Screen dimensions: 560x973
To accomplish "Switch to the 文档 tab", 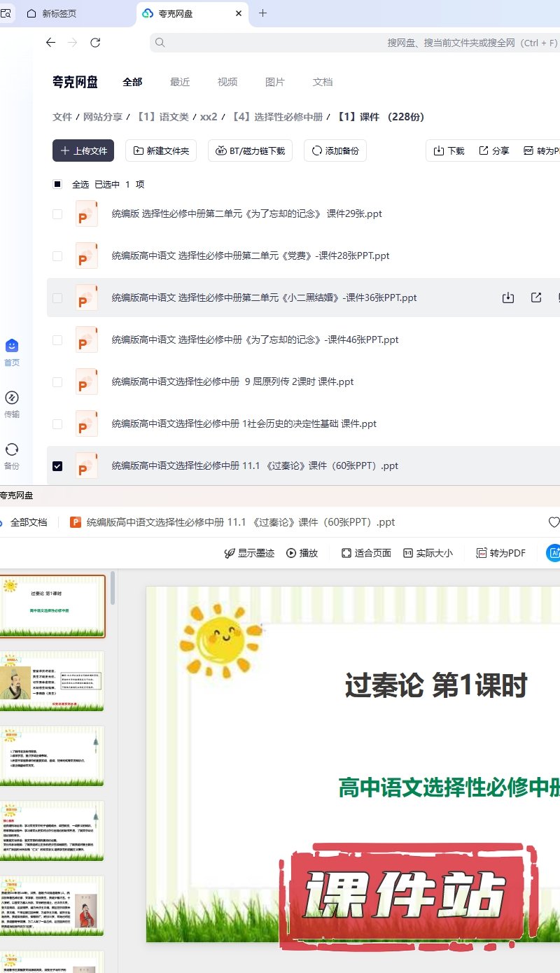I will (323, 82).
